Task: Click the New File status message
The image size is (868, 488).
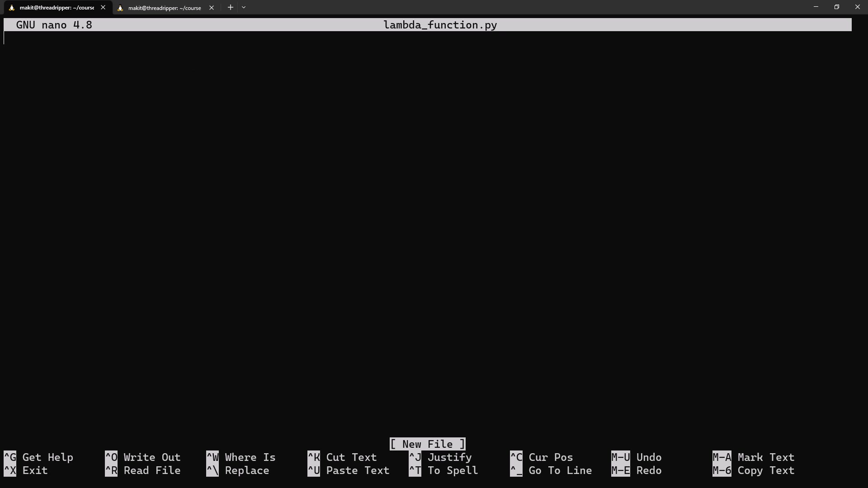Action: point(427,444)
